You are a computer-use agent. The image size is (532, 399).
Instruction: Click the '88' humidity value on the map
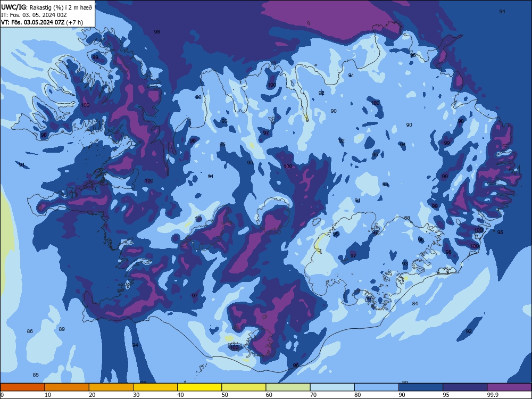coord(407,218)
